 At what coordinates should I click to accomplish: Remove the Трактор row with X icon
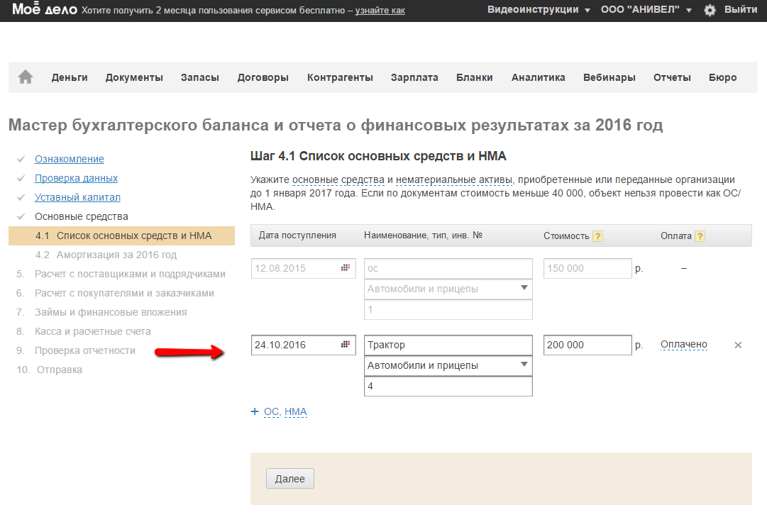click(x=738, y=345)
